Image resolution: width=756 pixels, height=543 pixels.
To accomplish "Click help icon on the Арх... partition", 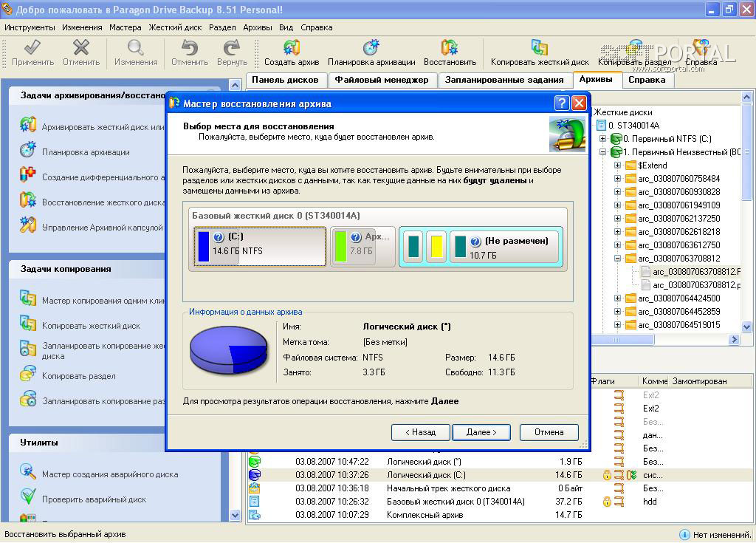I will tap(357, 237).
